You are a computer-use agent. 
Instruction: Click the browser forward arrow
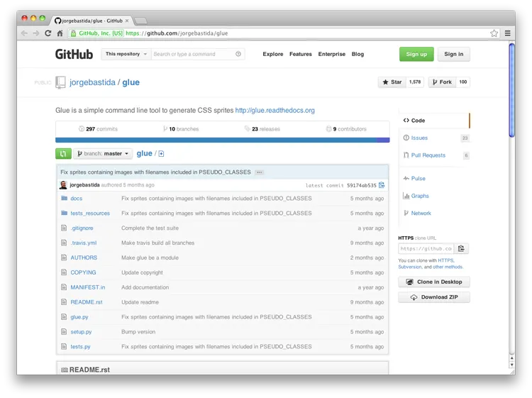click(x=36, y=33)
